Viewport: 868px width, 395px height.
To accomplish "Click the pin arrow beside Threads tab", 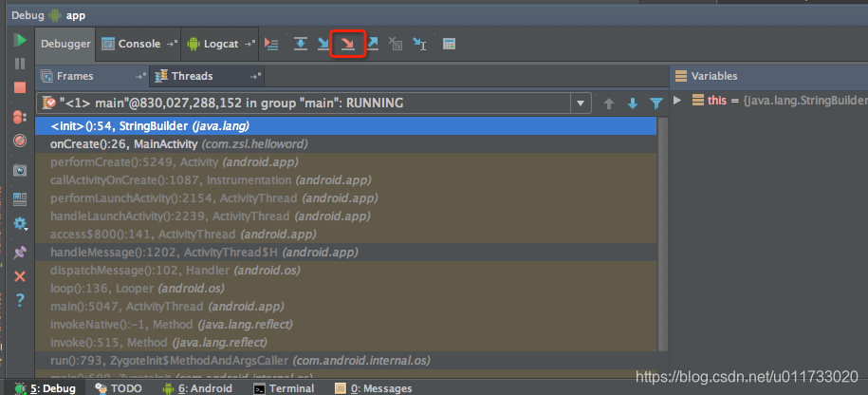I will 256,77.
